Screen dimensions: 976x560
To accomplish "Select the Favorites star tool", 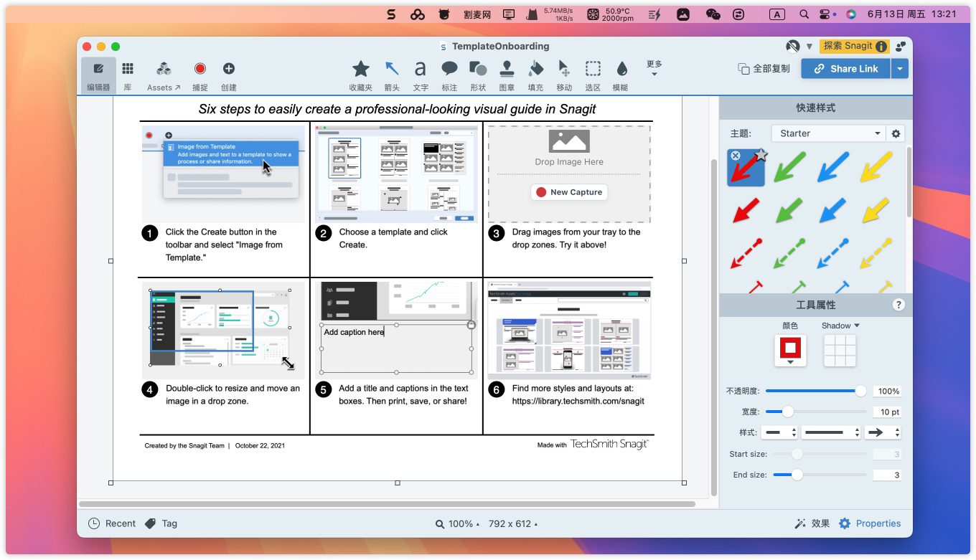I will [360, 75].
